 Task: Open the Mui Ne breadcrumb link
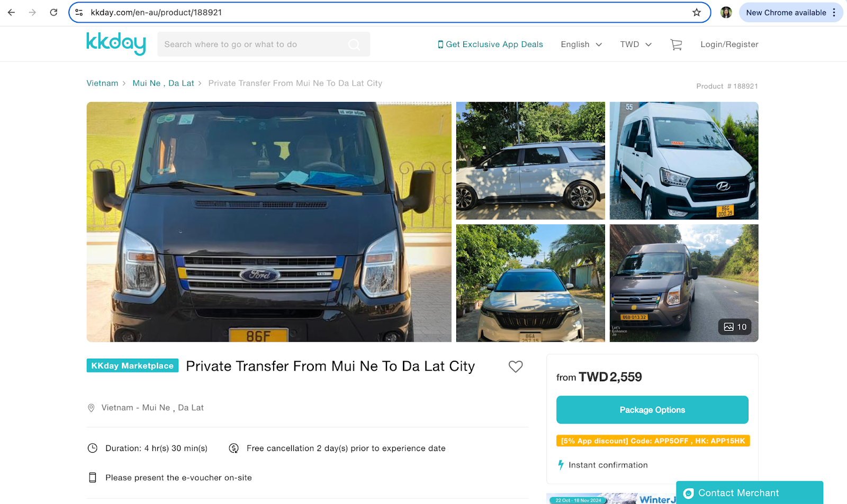click(147, 83)
